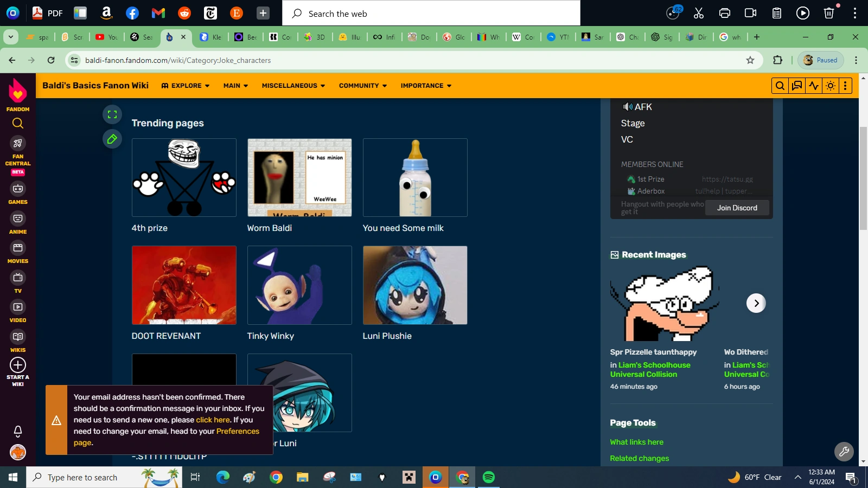
Task: Click the Fandom heart logo in the sidebar
Action: pyautogui.click(x=18, y=91)
